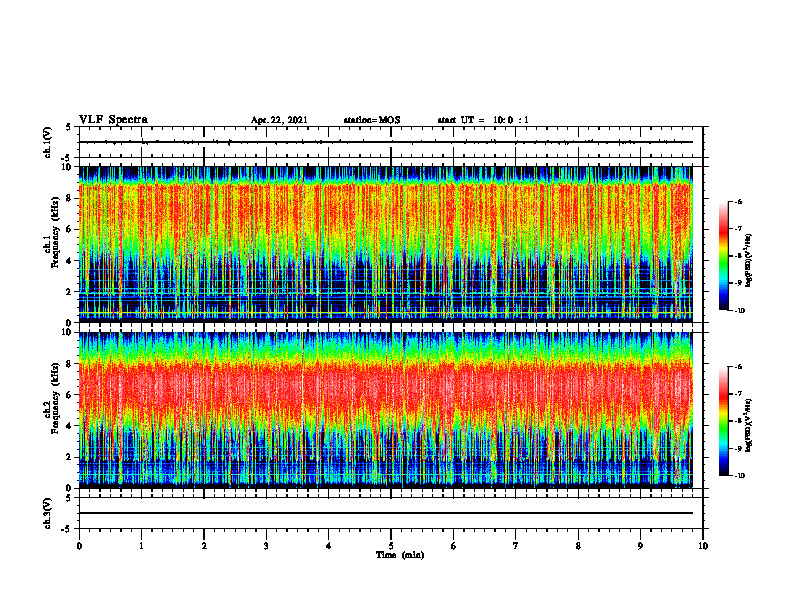
Task: Click the ch.1 voltage waveform trace
Action: (386, 142)
